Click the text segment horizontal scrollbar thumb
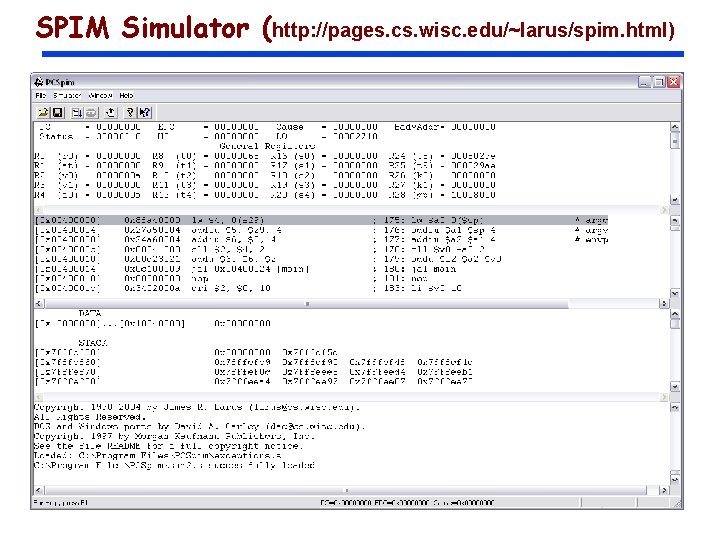 (x=307, y=304)
